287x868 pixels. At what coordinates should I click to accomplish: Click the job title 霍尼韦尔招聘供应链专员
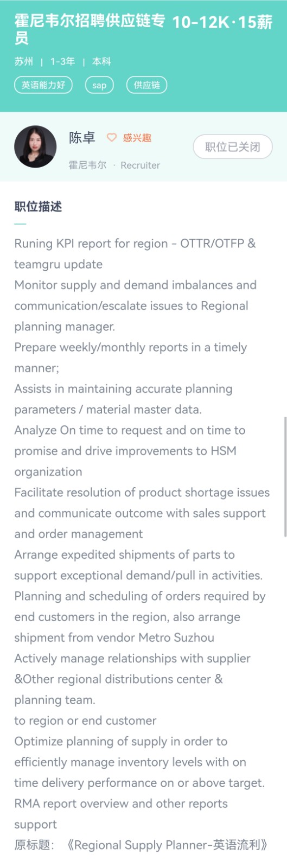point(90,29)
